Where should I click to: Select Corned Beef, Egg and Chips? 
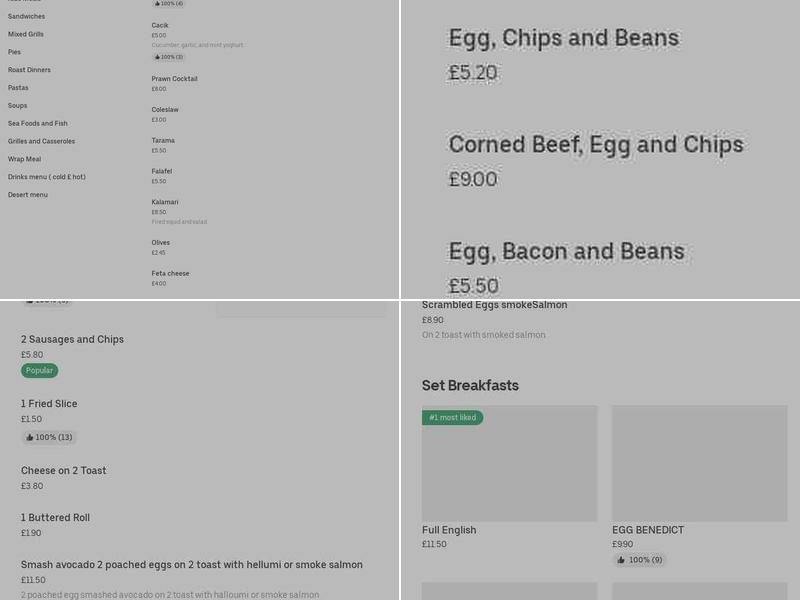point(595,145)
